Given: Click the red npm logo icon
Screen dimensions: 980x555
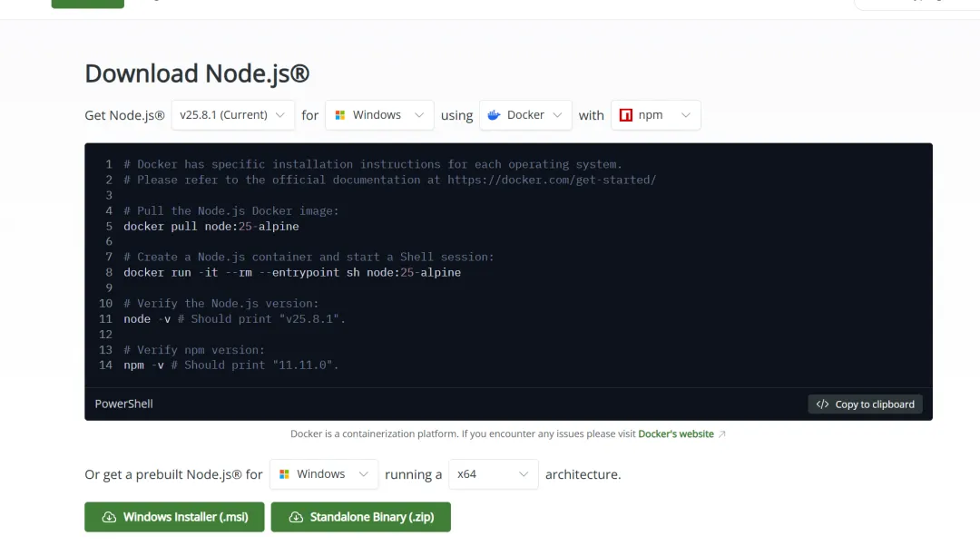Looking at the screenshot, I should coord(625,115).
